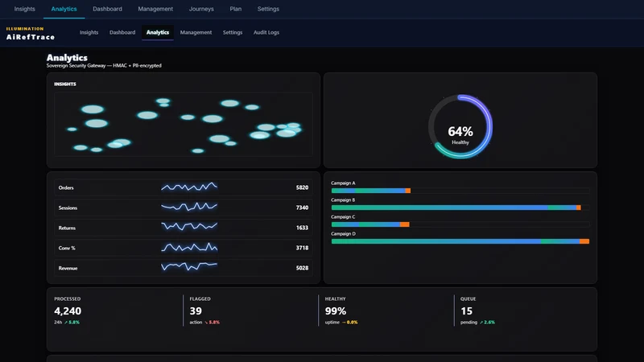Click the Campaign B label
644x362 pixels.
click(x=343, y=200)
